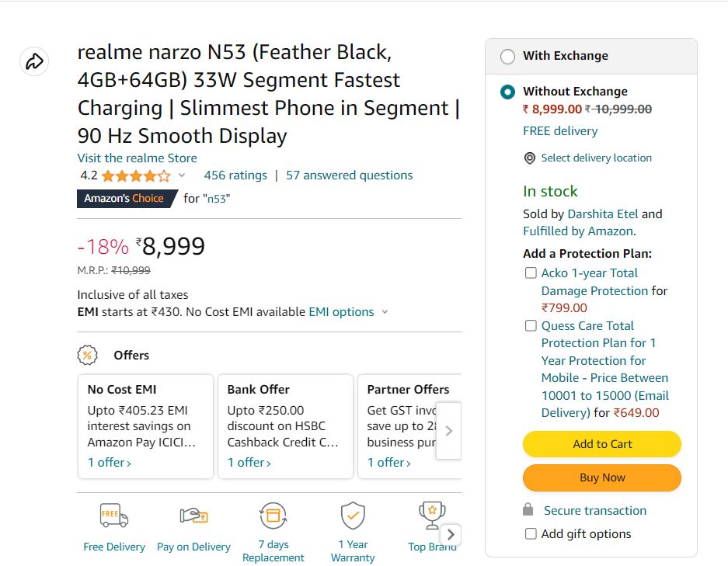This screenshot has height=566, width=728.
Task: Click the Top Brand trophy icon
Action: click(431, 516)
